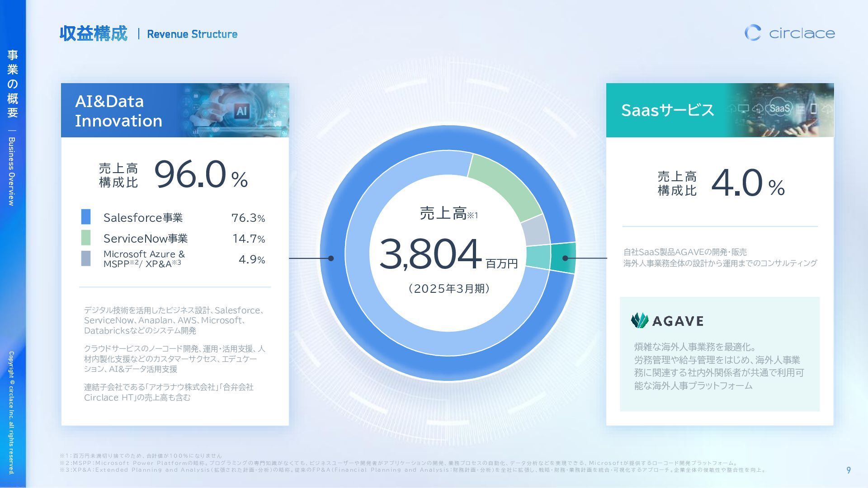Click the ※1 footnote line

click(x=141, y=455)
